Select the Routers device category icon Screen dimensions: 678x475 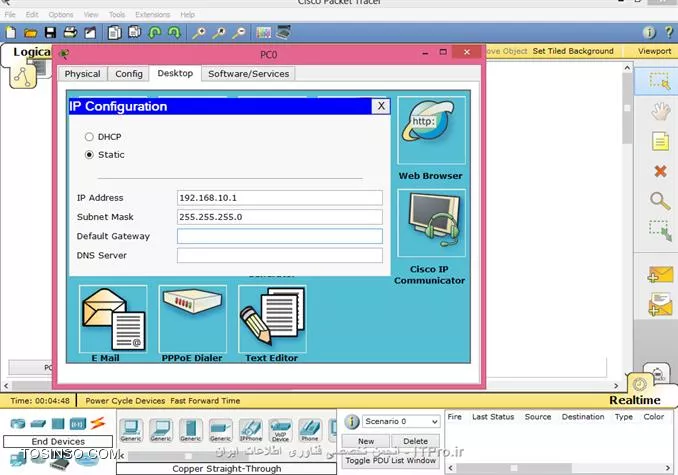coord(18,424)
